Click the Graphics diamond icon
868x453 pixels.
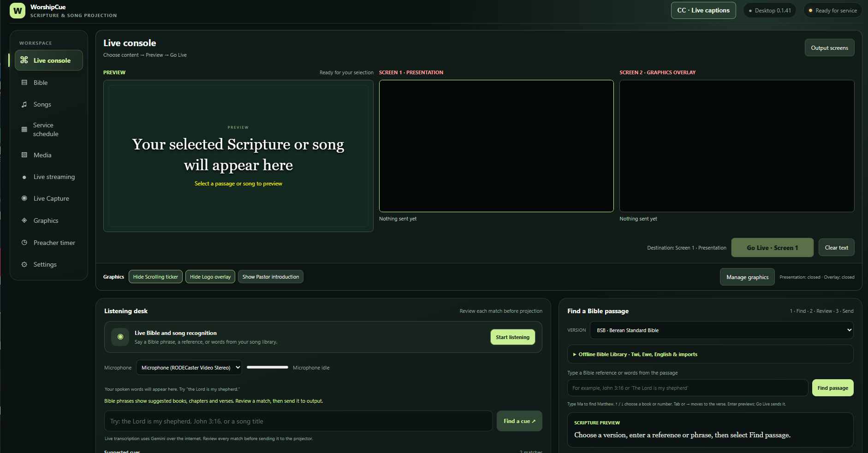click(24, 221)
